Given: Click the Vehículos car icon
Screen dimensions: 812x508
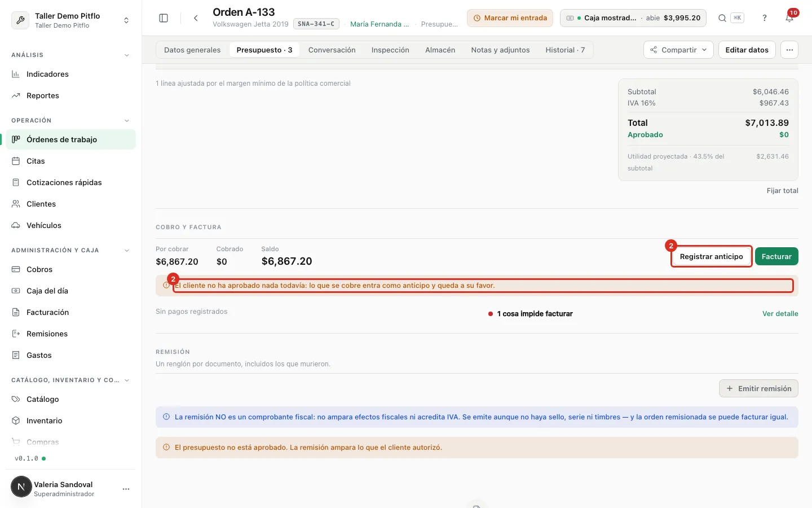Looking at the screenshot, I should coord(16,225).
